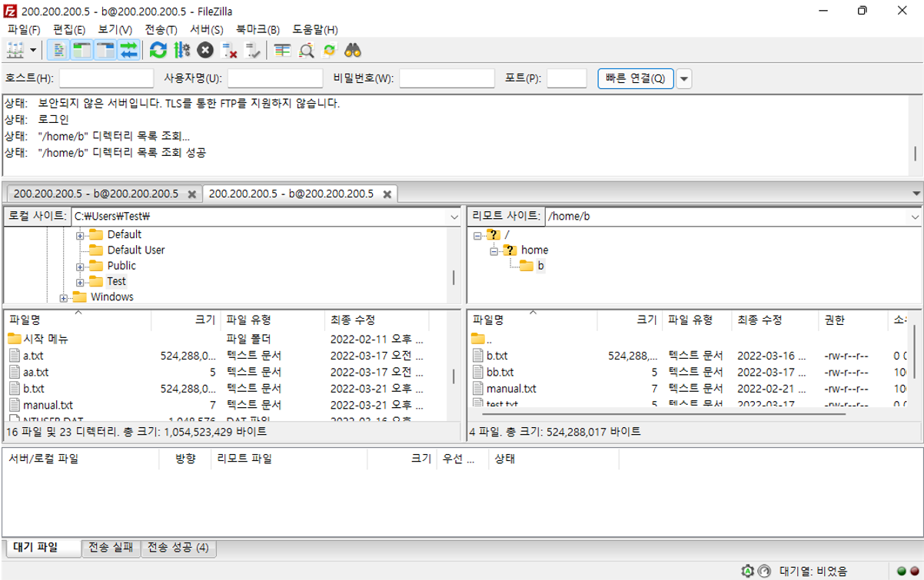The width and height of the screenshot is (924, 580).
Task: Sort local list by 파일 유형 column
Action: (273, 320)
